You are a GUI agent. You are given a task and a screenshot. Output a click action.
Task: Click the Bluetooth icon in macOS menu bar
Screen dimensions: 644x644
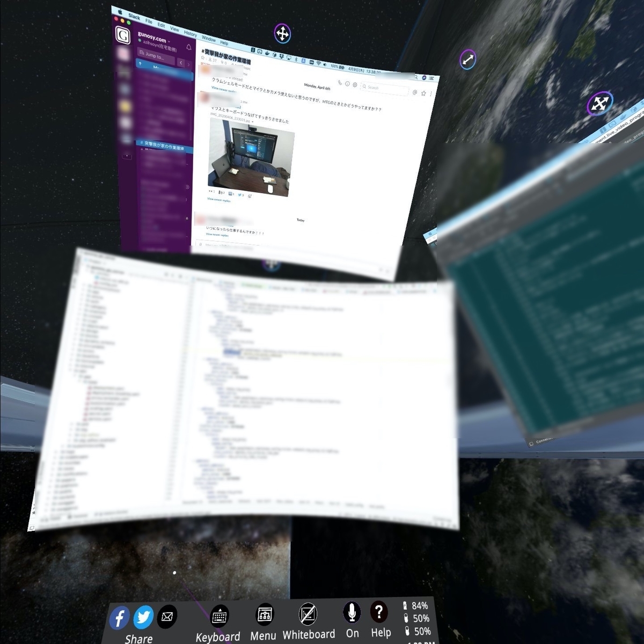(x=296, y=59)
